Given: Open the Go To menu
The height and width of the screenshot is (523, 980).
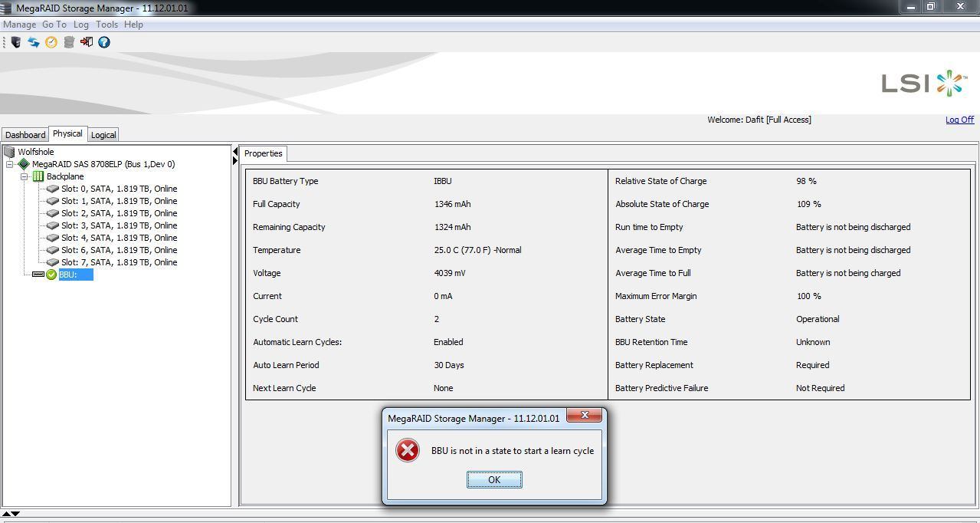Looking at the screenshot, I should pos(54,25).
